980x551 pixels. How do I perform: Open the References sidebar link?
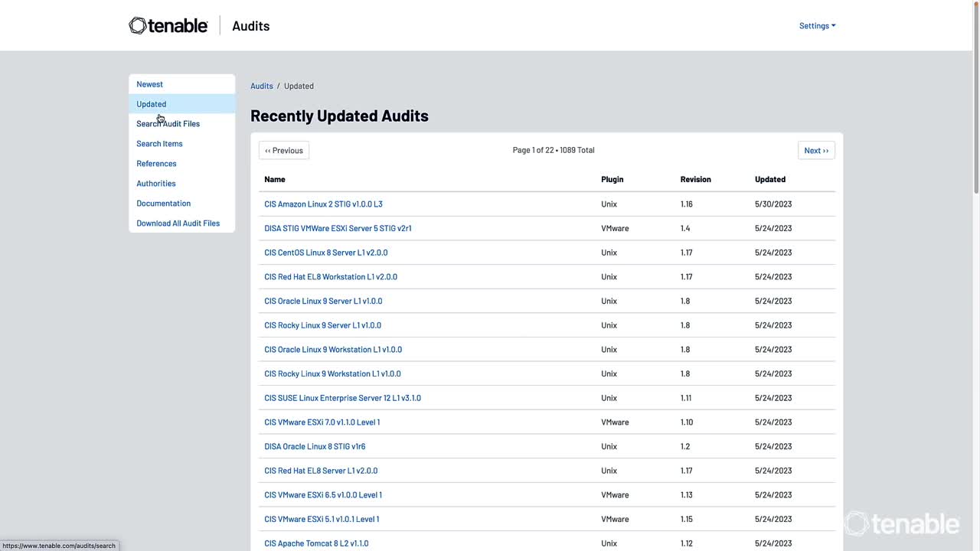[156, 164]
